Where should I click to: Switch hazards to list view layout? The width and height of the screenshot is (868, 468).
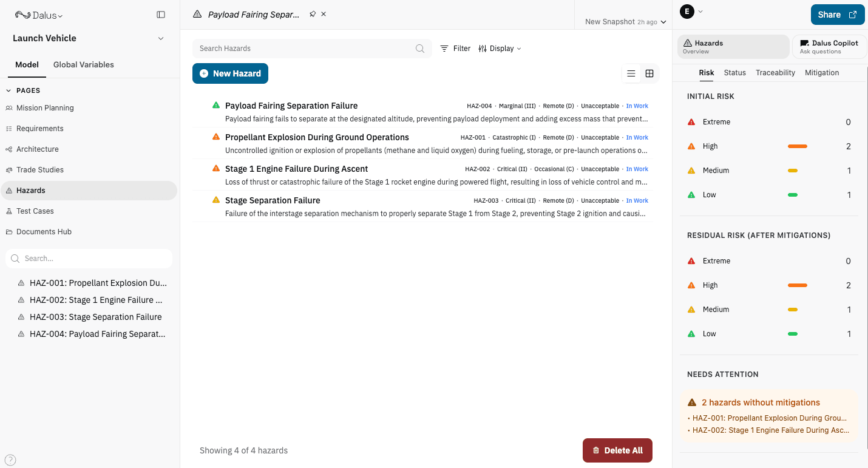click(631, 73)
